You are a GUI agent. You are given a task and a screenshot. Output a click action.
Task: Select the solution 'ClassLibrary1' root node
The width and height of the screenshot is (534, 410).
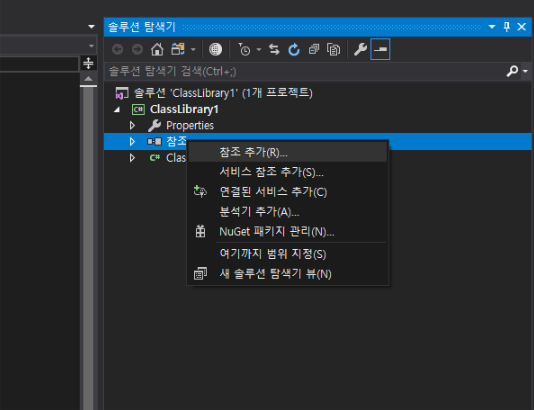tap(223, 93)
